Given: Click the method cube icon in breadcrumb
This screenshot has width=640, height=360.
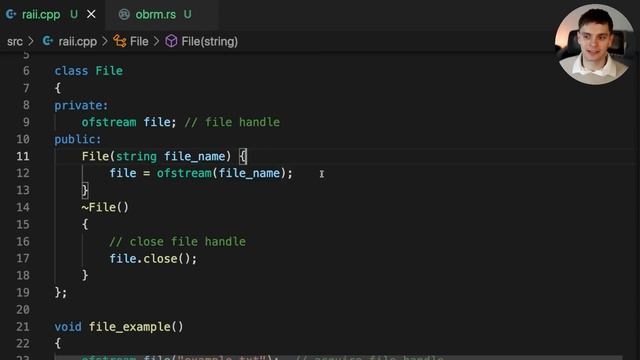Looking at the screenshot, I should point(171,41).
